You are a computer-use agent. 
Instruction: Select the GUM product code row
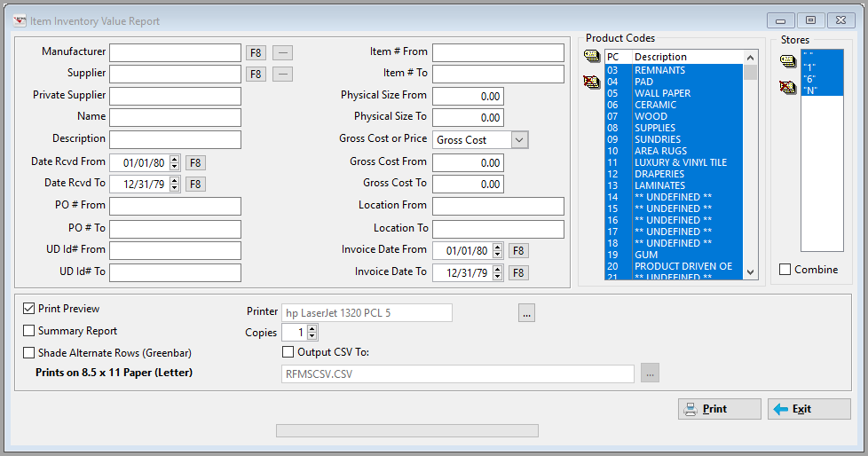674,256
